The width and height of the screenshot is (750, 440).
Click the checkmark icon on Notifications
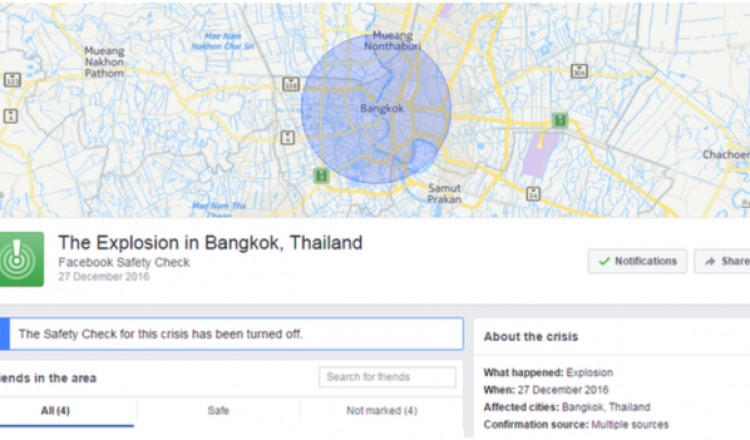coord(603,261)
